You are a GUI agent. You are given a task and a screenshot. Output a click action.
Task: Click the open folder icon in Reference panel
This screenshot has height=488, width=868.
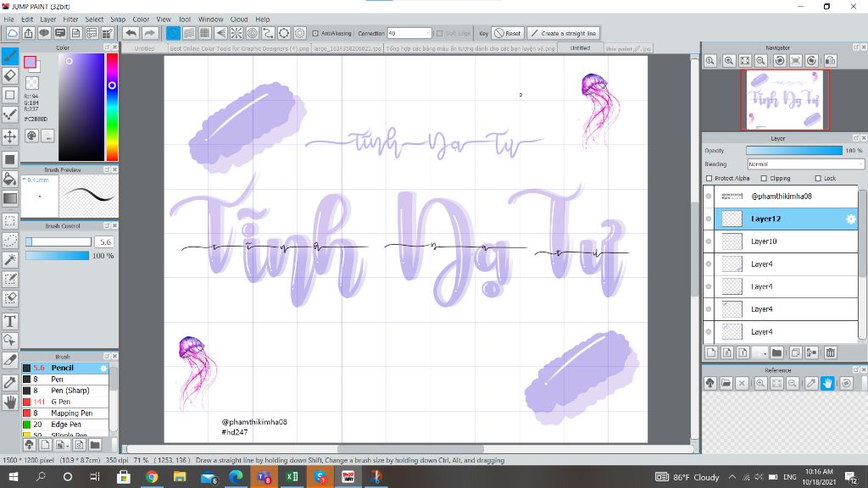(x=726, y=383)
